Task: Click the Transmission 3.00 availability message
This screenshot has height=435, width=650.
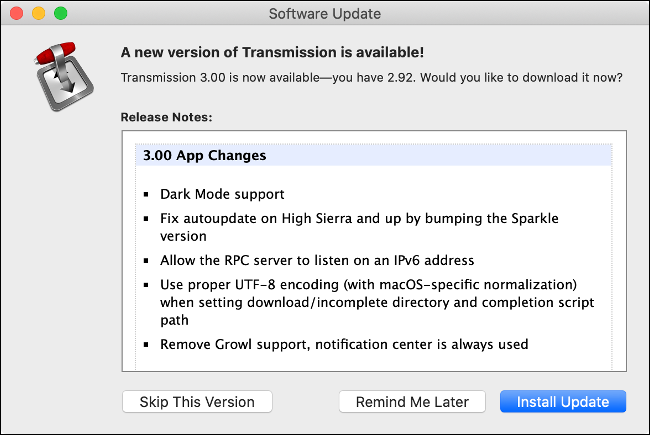Action: tap(372, 78)
